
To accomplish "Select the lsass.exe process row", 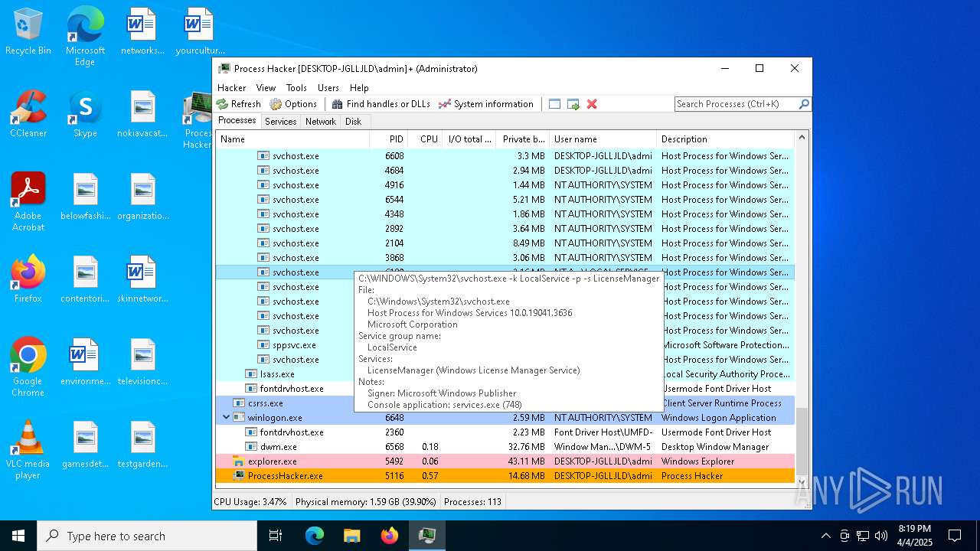I will (505, 374).
